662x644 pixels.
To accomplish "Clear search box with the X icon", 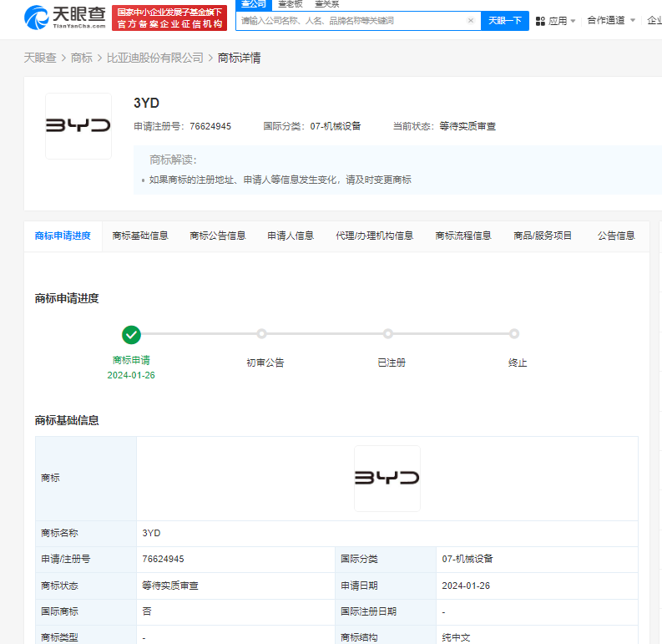I will (470, 21).
